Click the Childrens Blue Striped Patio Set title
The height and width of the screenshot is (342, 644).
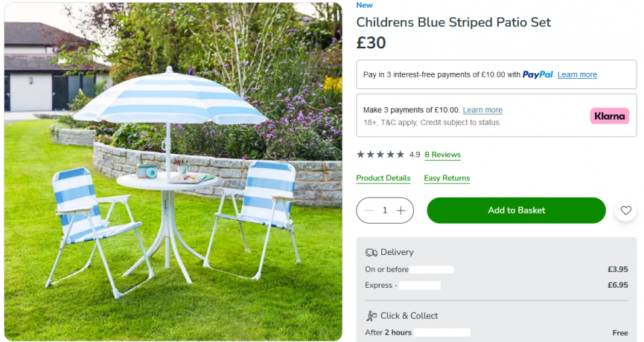(453, 22)
